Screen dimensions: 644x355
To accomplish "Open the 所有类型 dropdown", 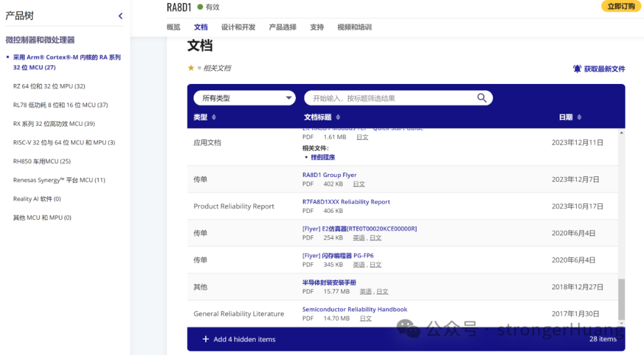I will coord(244,98).
